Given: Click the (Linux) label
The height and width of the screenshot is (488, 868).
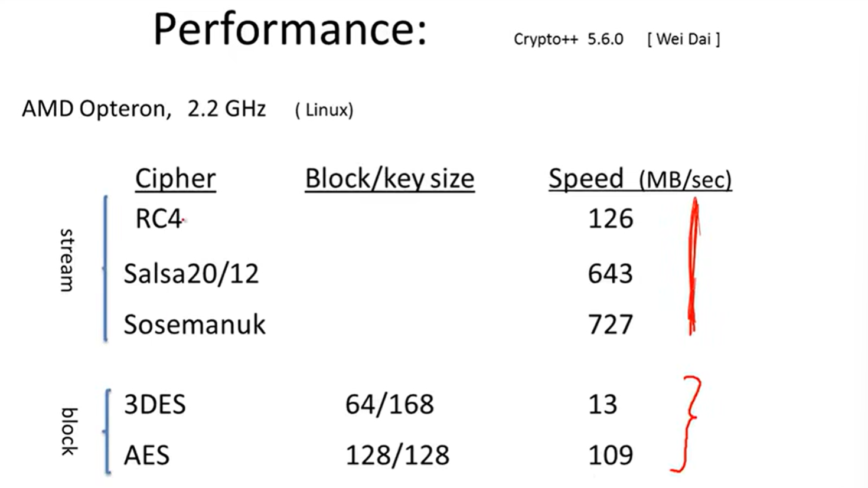Looking at the screenshot, I should click(x=324, y=110).
